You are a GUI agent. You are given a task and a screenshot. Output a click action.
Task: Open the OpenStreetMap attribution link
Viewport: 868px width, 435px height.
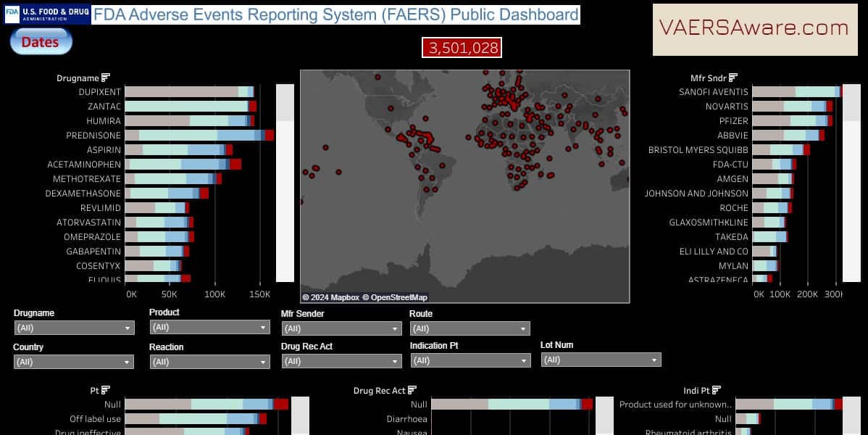click(x=396, y=297)
